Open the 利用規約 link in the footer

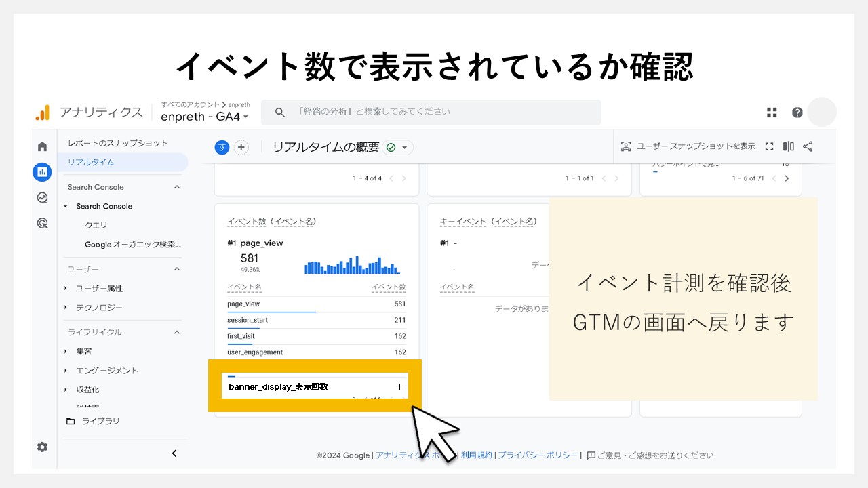[x=477, y=455]
